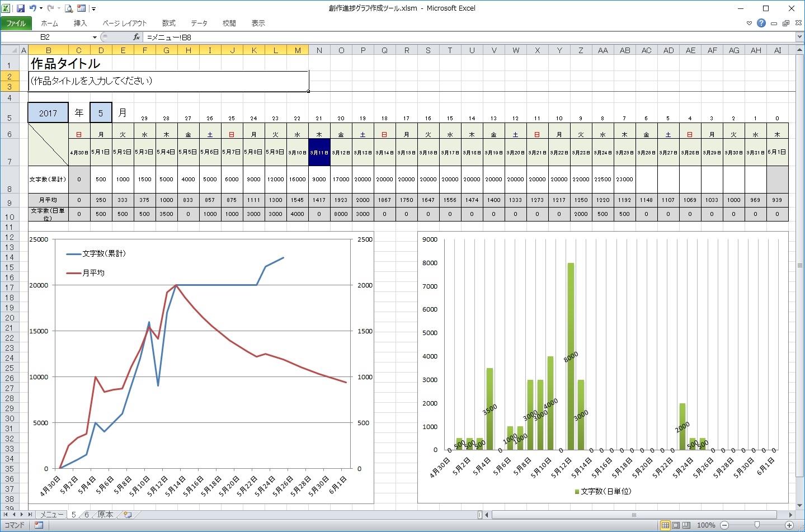Open the Name Box dropdown
Viewport: 805px width, 532px height.
tap(95, 37)
